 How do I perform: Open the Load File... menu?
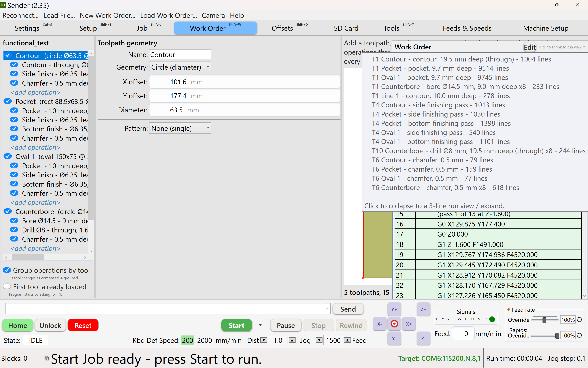tap(59, 15)
